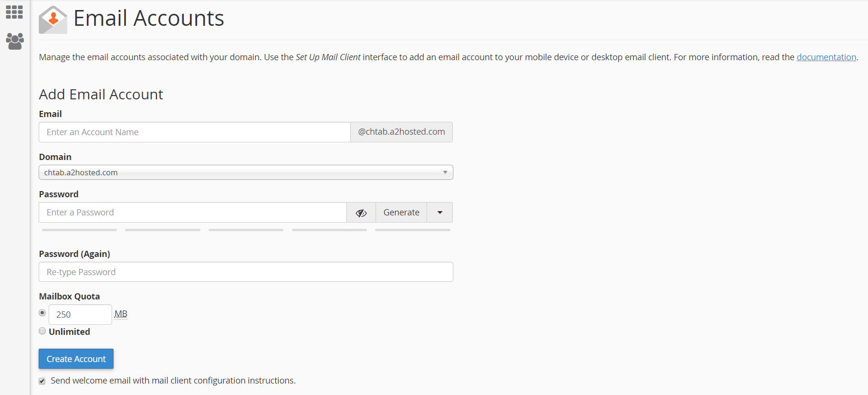Click the Email Accounts envelope icon

[53, 20]
